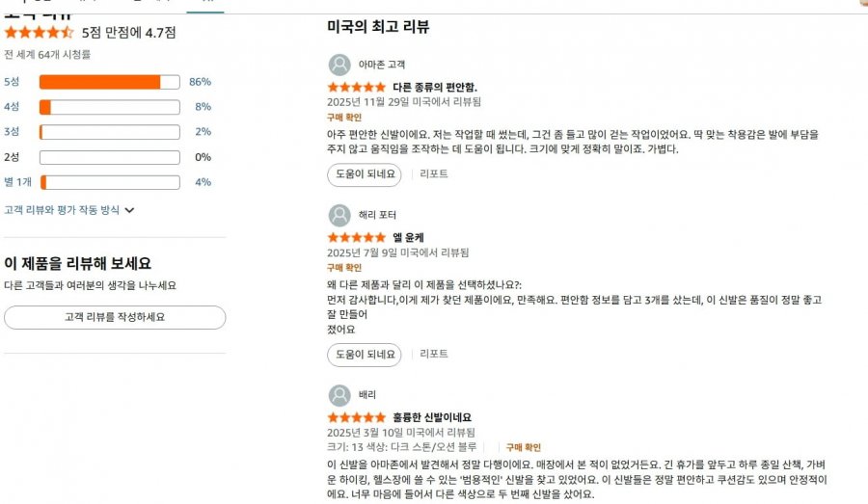Mark first review as 도움이 되네요
Viewport: 868px width, 504px height.
[x=366, y=174]
